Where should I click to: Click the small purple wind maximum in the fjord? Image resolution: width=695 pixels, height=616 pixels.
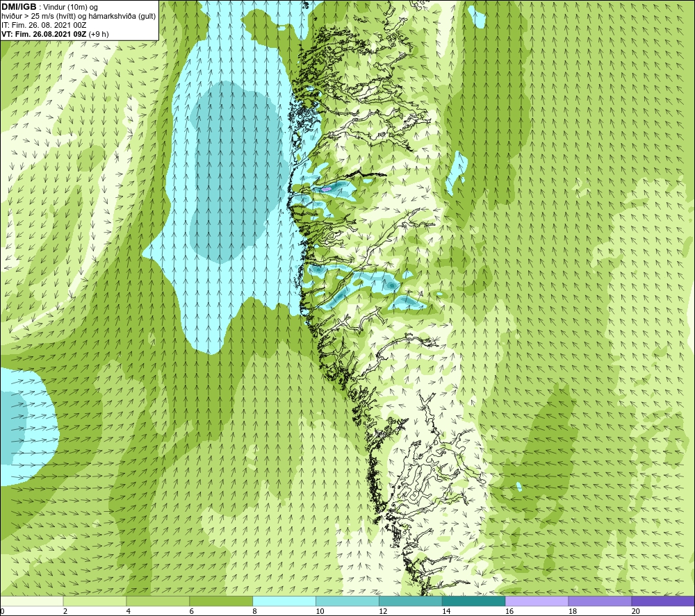[x=326, y=189]
